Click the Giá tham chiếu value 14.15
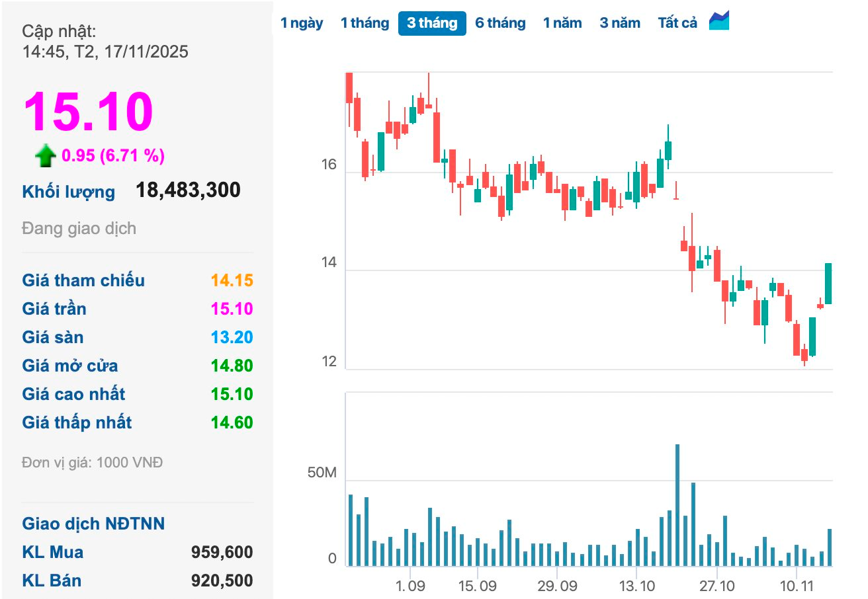The image size is (868, 599). (x=232, y=280)
